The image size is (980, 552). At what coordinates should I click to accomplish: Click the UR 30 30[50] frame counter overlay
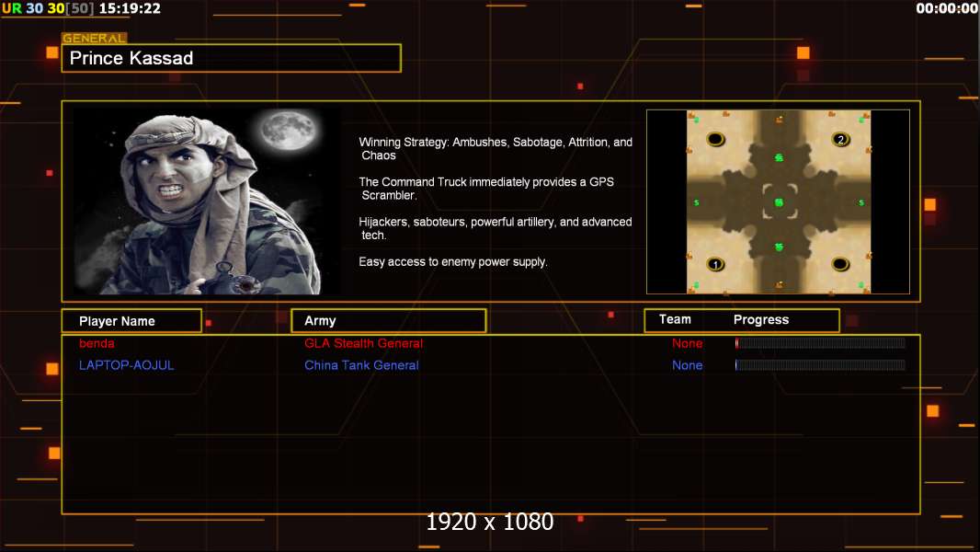pyautogui.click(x=48, y=9)
